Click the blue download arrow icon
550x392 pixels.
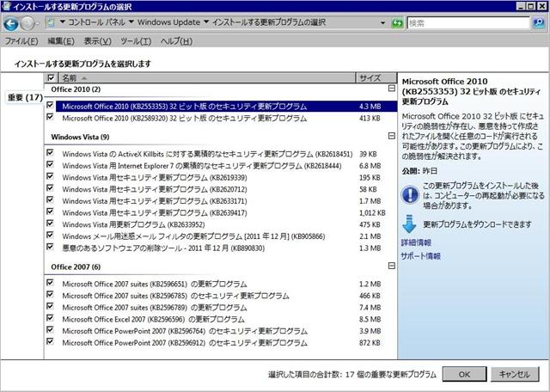tap(409, 224)
